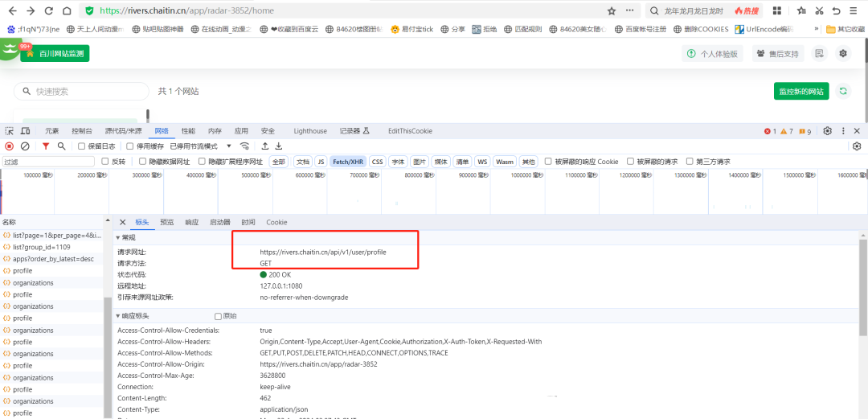Select the Fetch/XHR filter button
The height and width of the screenshot is (419, 868).
tap(348, 162)
